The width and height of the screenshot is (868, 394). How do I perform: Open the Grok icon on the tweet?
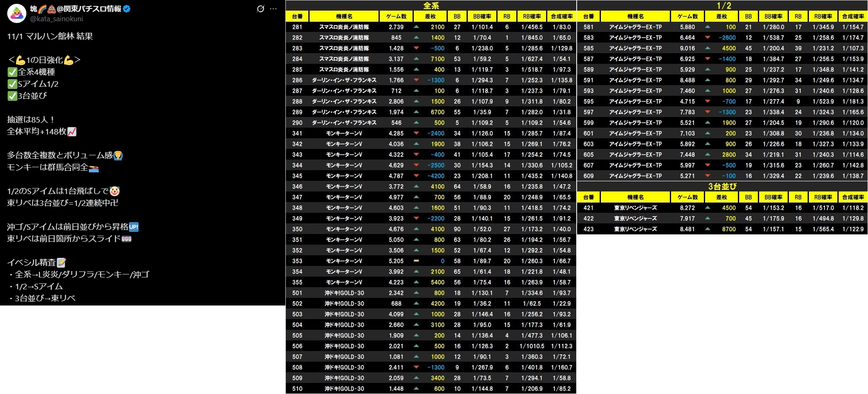coord(261,9)
